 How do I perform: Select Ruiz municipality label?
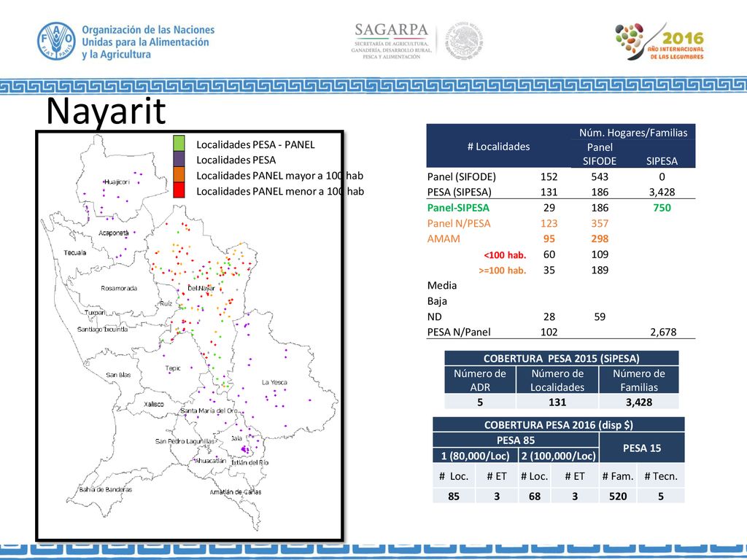[166, 303]
